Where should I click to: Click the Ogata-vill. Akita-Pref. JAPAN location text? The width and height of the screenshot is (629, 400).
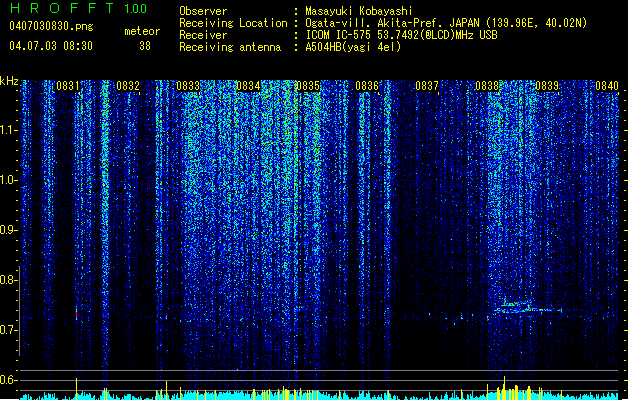coord(446,23)
